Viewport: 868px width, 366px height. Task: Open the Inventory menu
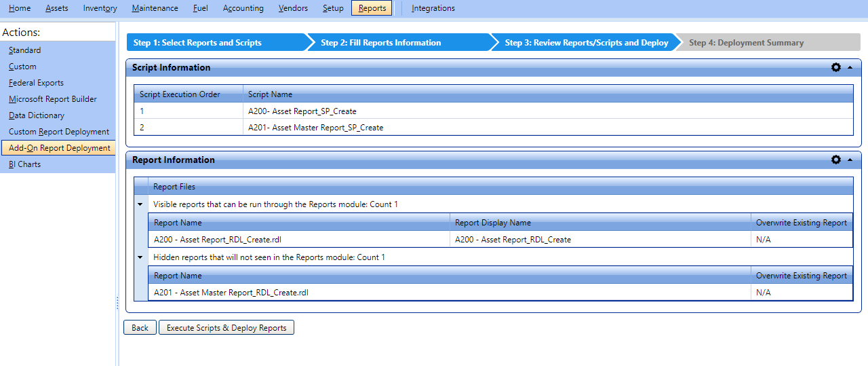pos(100,8)
